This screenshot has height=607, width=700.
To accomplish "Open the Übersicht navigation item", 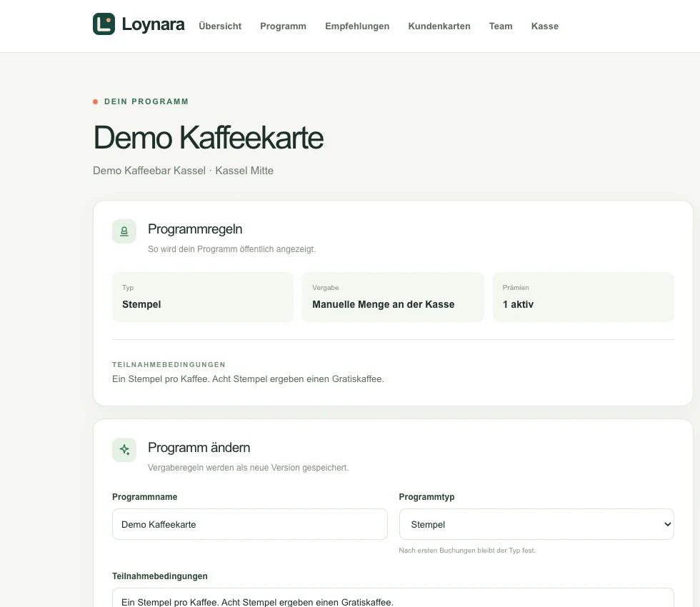I will 220,26.
